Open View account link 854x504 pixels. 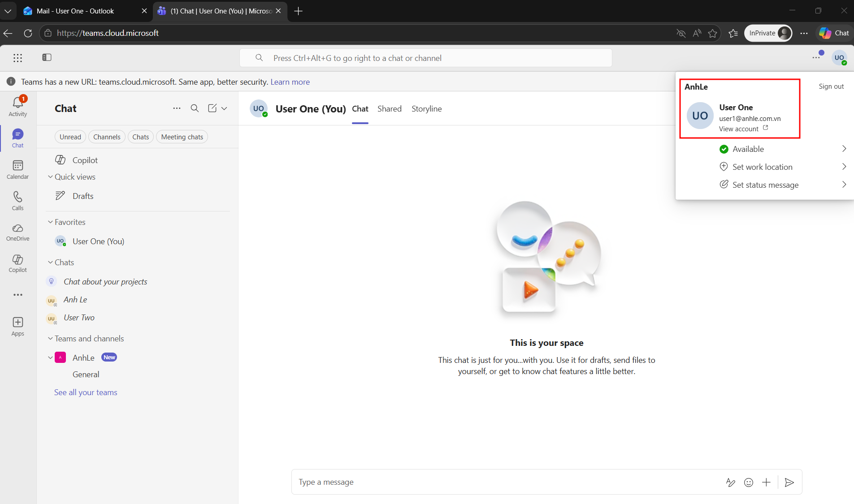(x=744, y=129)
